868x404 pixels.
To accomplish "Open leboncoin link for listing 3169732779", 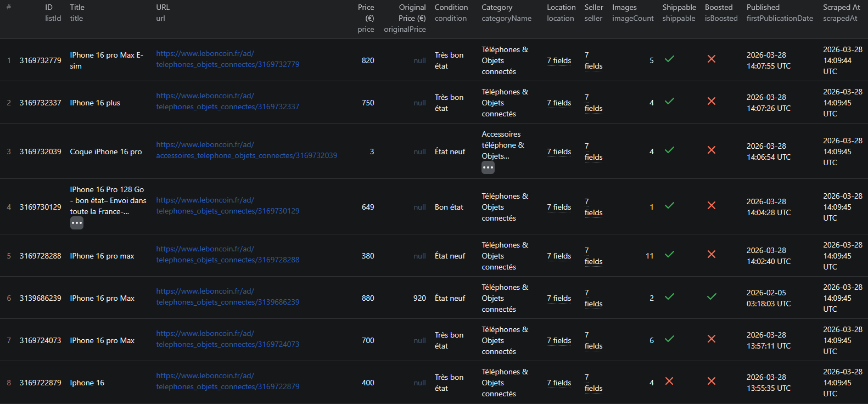I will pos(227,59).
